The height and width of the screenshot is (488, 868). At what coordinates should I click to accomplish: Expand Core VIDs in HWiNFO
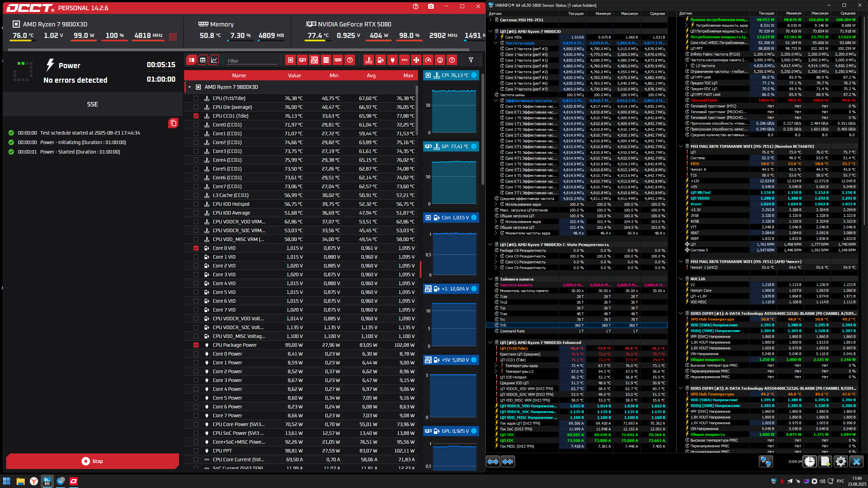(496, 37)
